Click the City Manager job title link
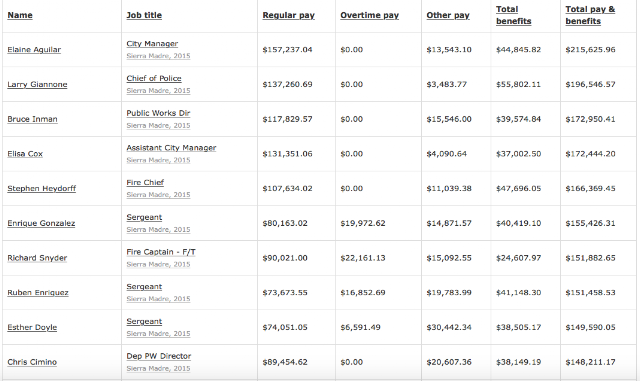 (x=152, y=44)
